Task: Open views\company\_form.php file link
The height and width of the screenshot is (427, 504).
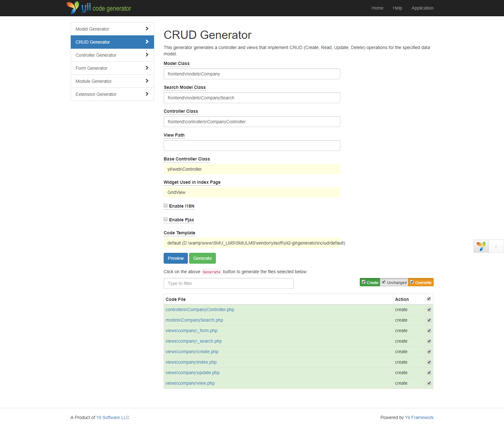Action: 191,331
